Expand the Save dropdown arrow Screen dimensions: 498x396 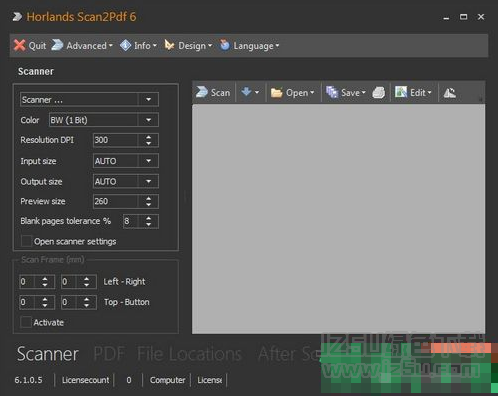click(x=363, y=92)
